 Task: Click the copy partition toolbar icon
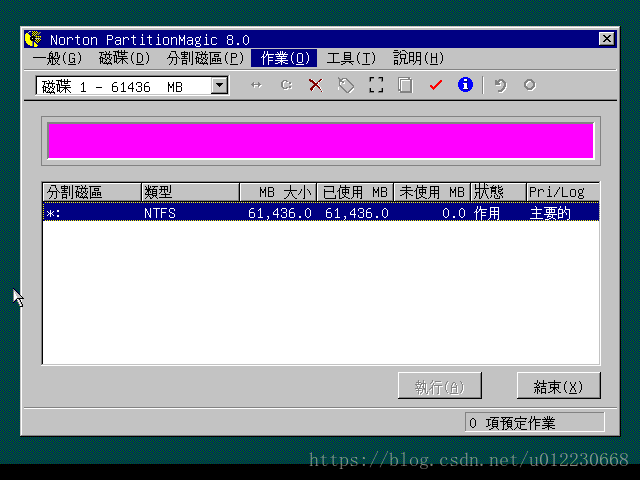click(405, 85)
